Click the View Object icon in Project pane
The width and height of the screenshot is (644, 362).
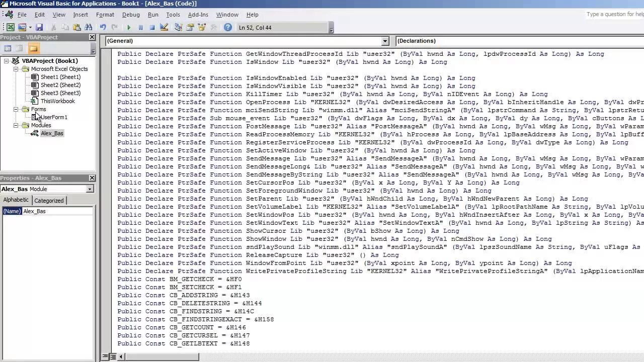coord(19,48)
